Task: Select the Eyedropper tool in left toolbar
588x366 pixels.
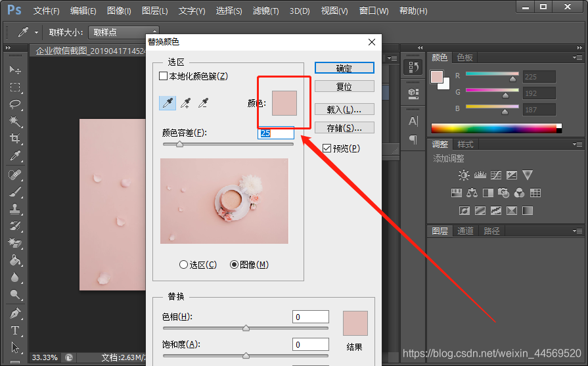Action: 15,155
